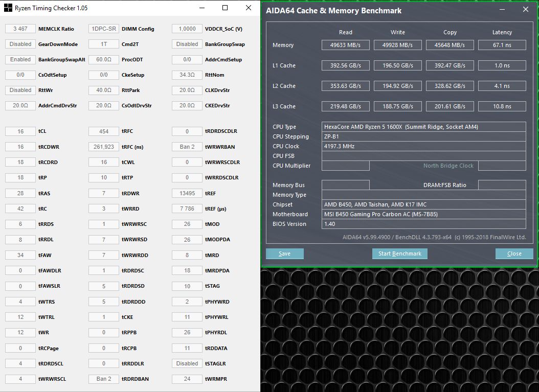Start the AIDA64 benchmark
Screen dimensions: 539x392
pyautogui.click(x=400, y=253)
